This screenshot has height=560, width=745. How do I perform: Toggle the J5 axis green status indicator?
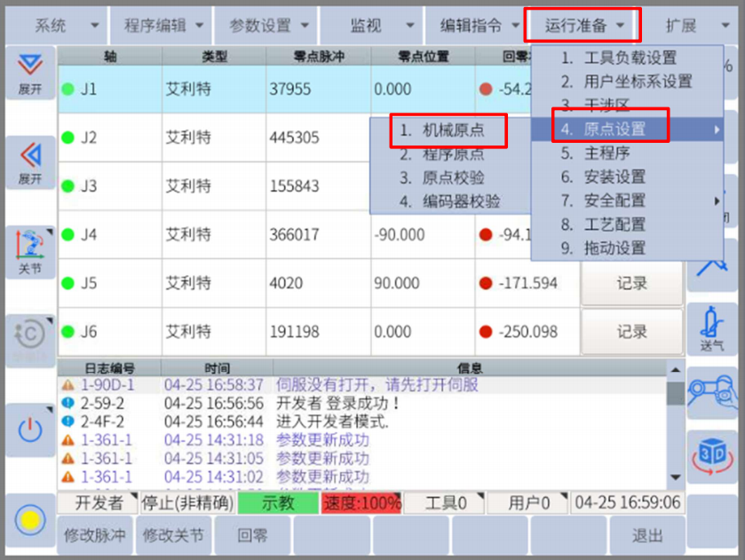[67, 284]
